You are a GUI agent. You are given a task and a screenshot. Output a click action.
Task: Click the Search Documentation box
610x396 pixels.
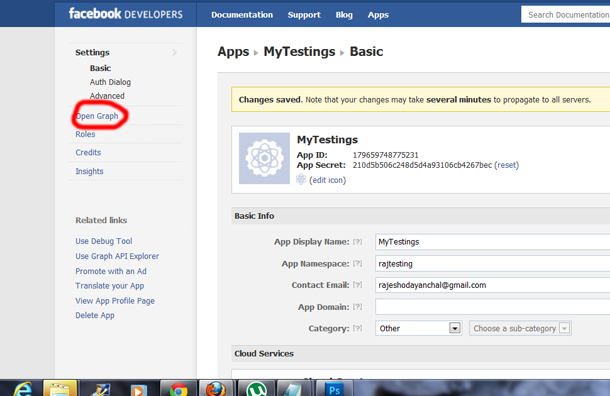(566, 15)
